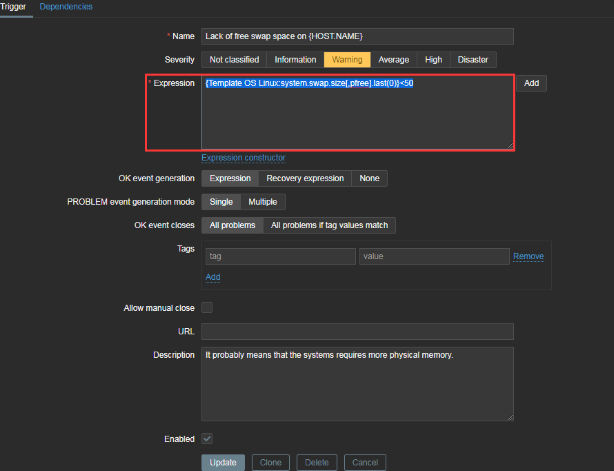614x471 pixels.
Task: Click the trigger Name input field
Action: [x=357, y=36]
